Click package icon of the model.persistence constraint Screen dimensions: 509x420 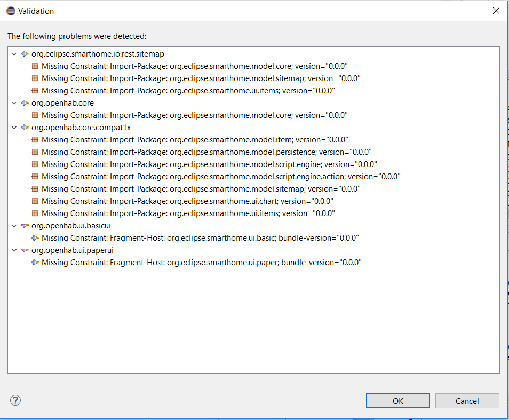[x=35, y=152]
